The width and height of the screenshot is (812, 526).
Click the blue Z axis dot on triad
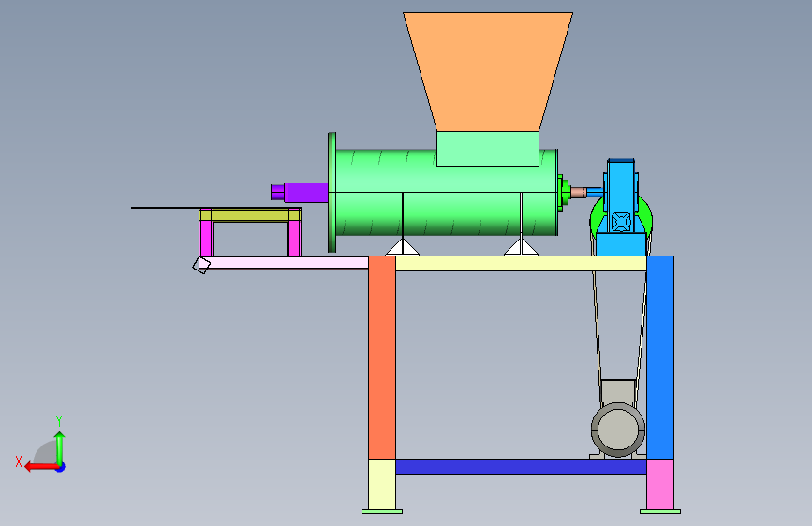61,467
